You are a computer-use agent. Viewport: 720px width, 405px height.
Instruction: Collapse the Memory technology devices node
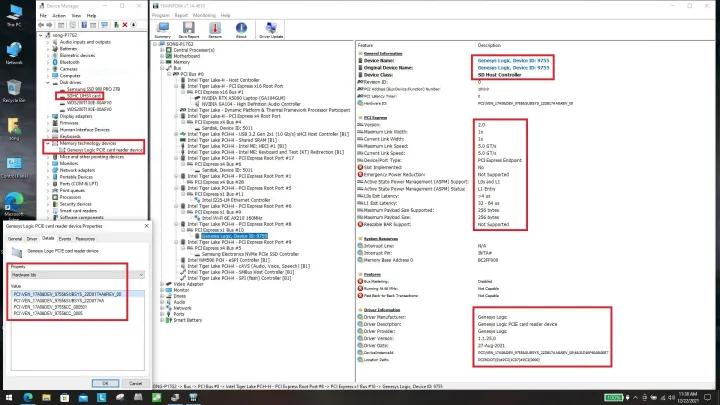47,142
